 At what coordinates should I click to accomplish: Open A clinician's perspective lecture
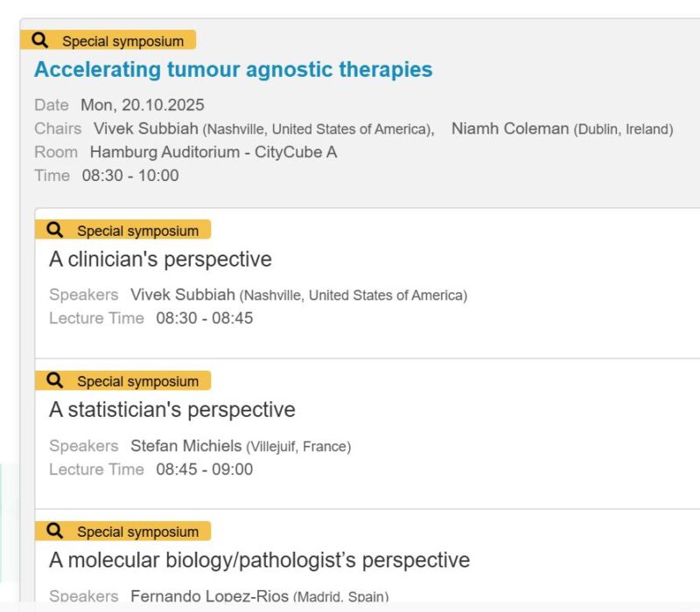coord(160,260)
